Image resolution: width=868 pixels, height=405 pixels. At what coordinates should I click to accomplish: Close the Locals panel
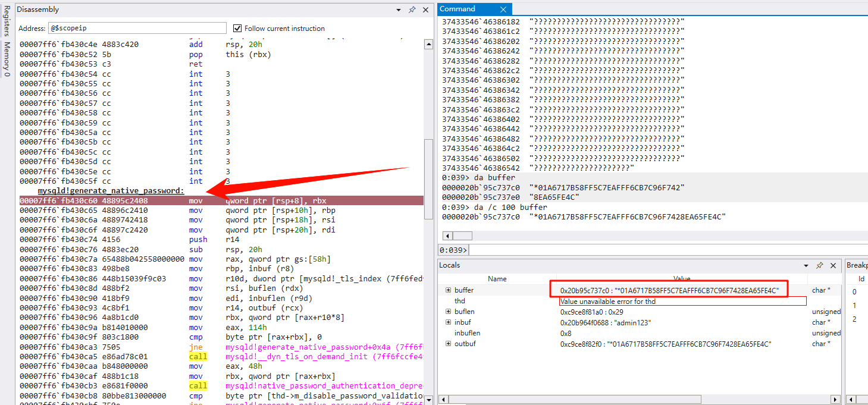point(833,265)
